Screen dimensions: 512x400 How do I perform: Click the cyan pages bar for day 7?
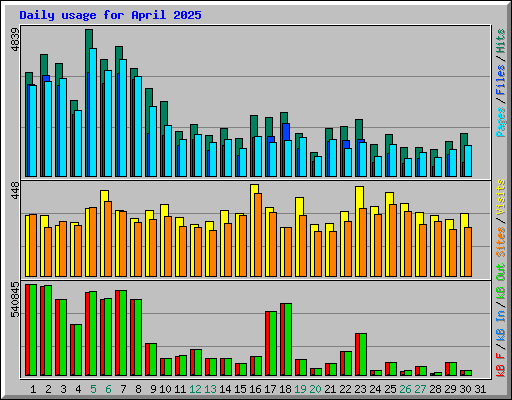click(x=123, y=118)
